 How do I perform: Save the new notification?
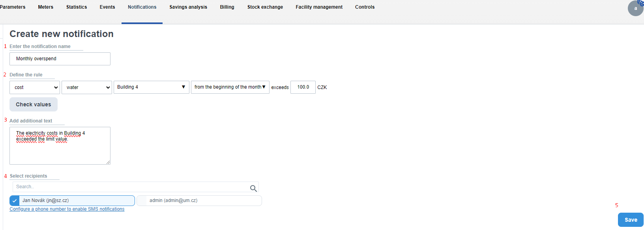click(x=631, y=220)
